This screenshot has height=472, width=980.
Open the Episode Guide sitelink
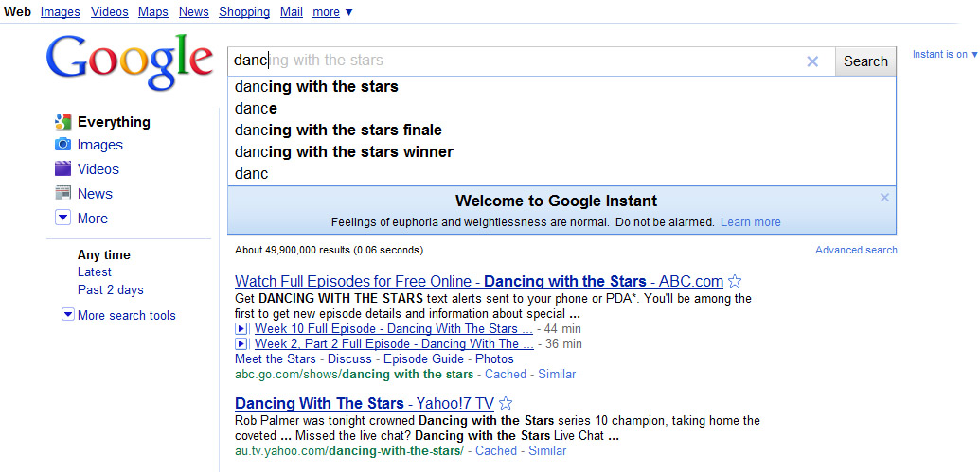424,359
